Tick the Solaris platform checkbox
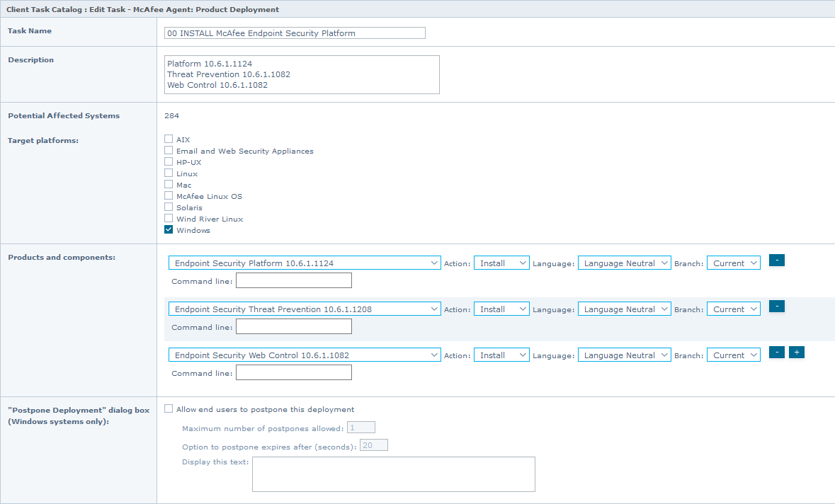 point(169,207)
